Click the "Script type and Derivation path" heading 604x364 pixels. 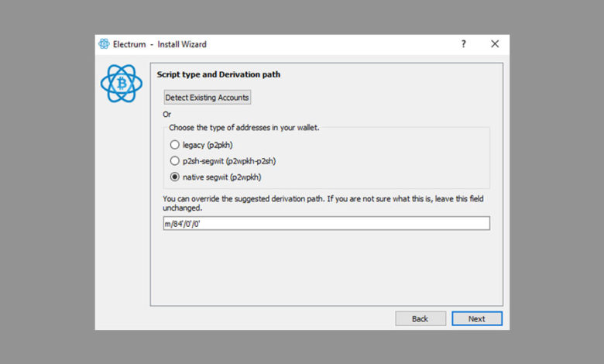[218, 75]
